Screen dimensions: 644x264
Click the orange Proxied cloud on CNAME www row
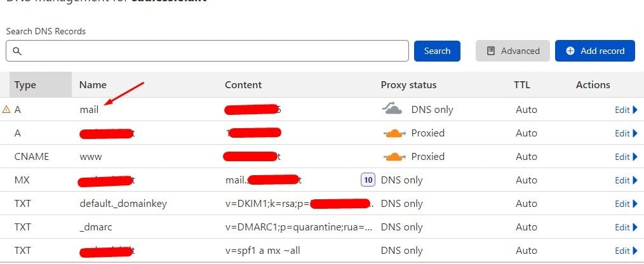pos(394,157)
